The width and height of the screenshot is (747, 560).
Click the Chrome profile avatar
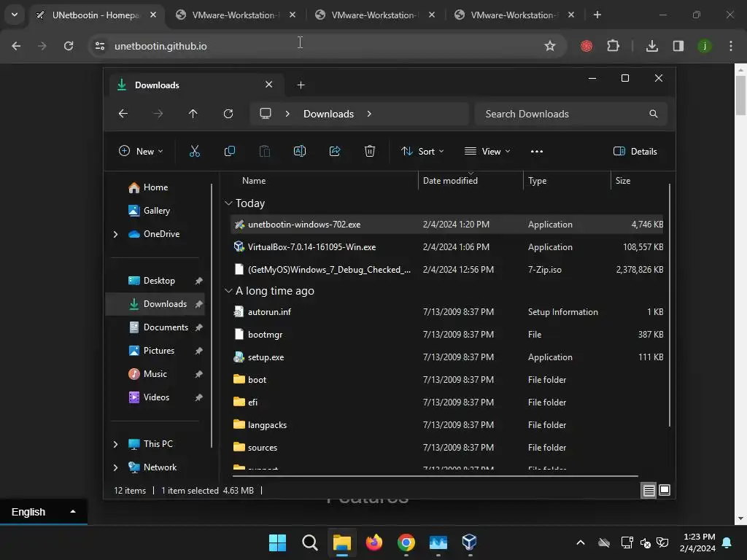705,46
